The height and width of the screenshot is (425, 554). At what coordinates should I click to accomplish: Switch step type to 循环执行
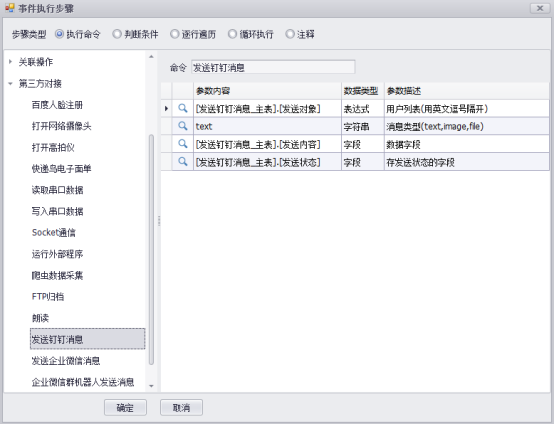pos(232,34)
